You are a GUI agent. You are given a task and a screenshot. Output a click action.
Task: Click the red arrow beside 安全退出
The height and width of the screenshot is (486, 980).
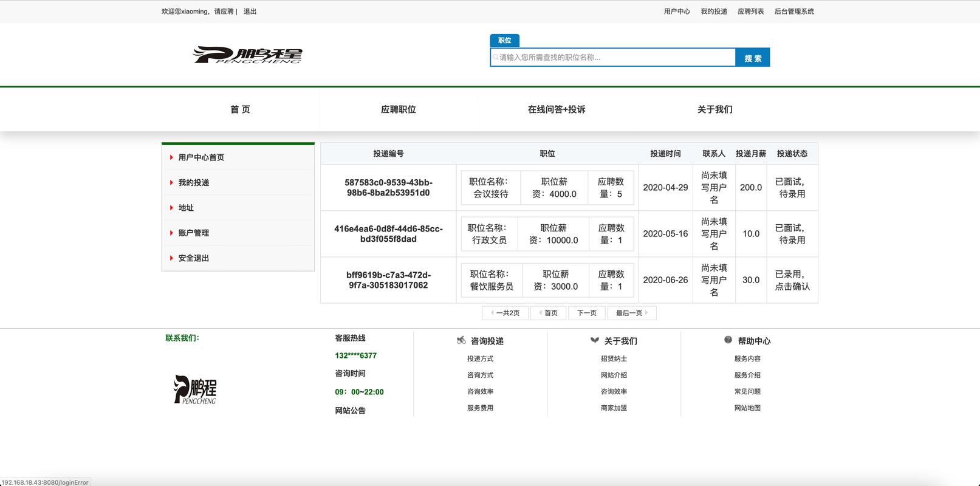[x=171, y=258]
